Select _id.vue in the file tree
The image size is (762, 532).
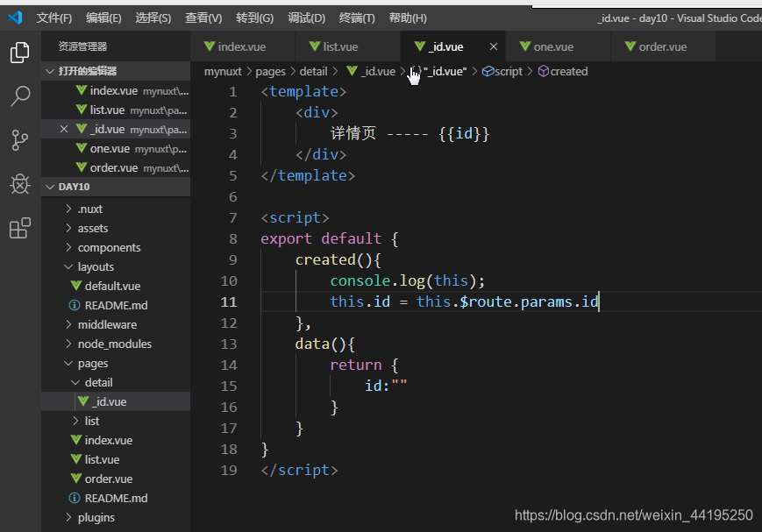click(x=116, y=401)
